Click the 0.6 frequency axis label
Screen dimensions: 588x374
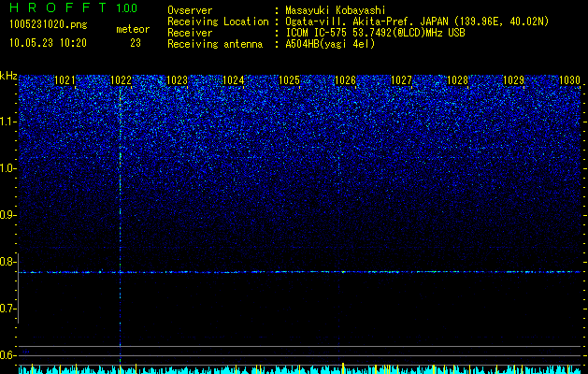[7, 355]
